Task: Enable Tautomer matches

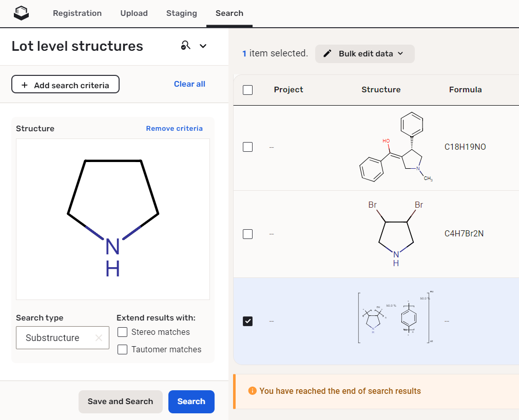Action: [x=122, y=349]
